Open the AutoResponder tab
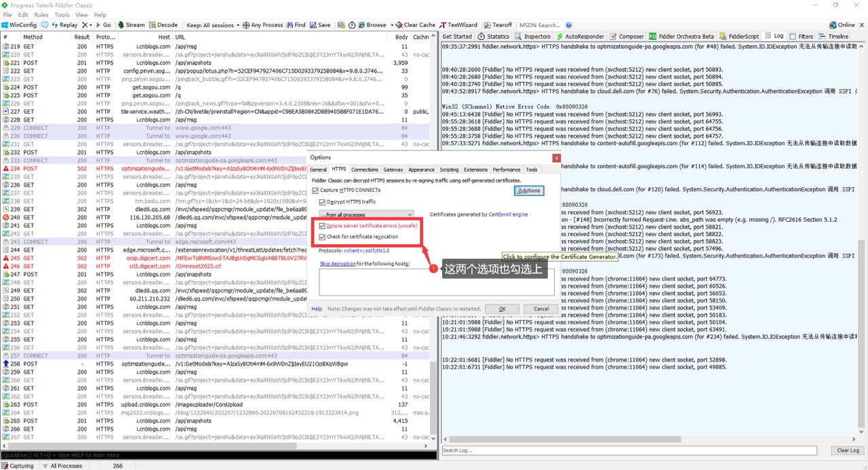This screenshot has width=868, height=470. coord(580,37)
